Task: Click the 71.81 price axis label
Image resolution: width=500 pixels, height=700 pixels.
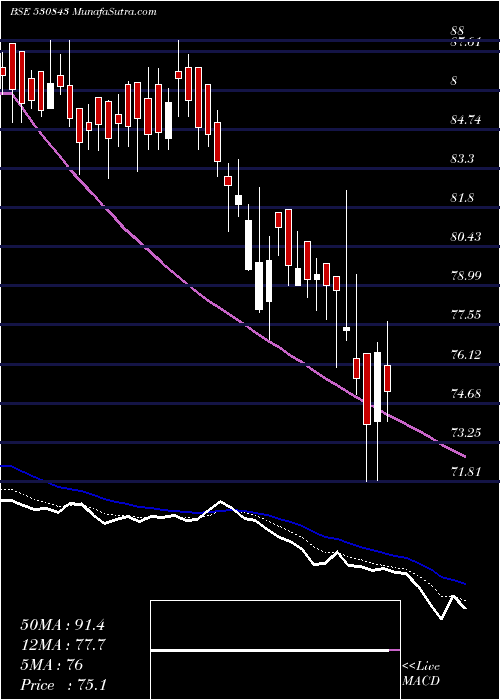Action: coord(466,471)
